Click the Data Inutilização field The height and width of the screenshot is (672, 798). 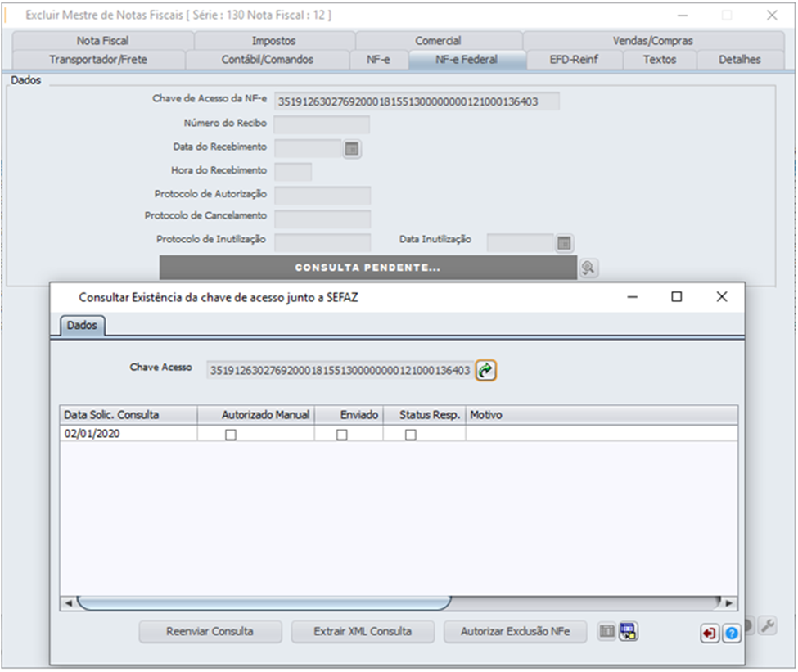(x=520, y=242)
